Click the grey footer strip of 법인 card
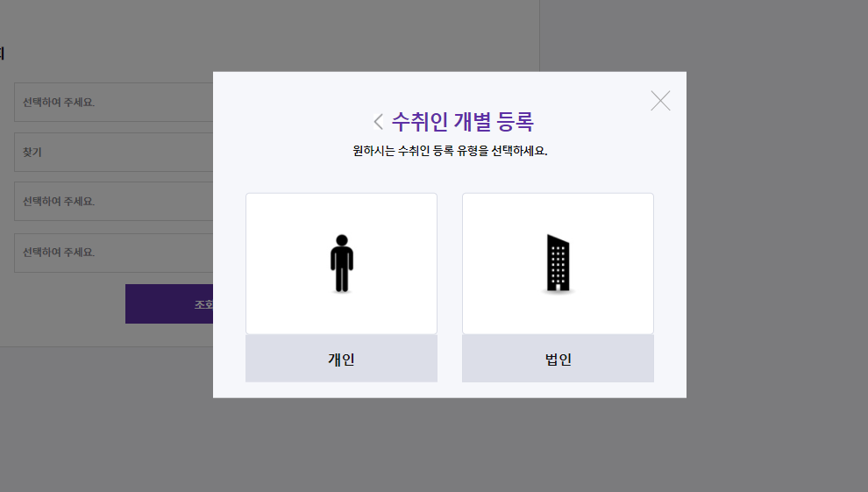Image resolution: width=868 pixels, height=492 pixels. point(558,358)
